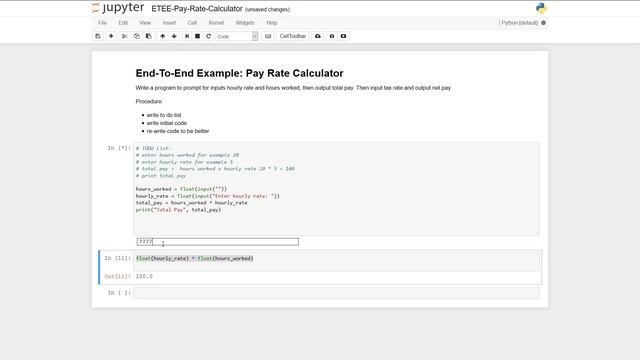Rename notebook title ETEE-Pay-Rate-Calculator
This screenshot has height=360, width=640.
click(197, 9)
